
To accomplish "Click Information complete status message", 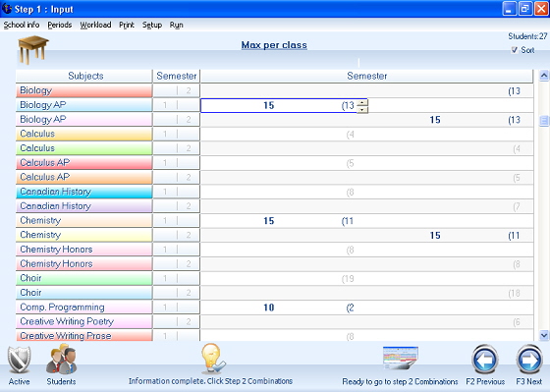I will (x=210, y=381).
